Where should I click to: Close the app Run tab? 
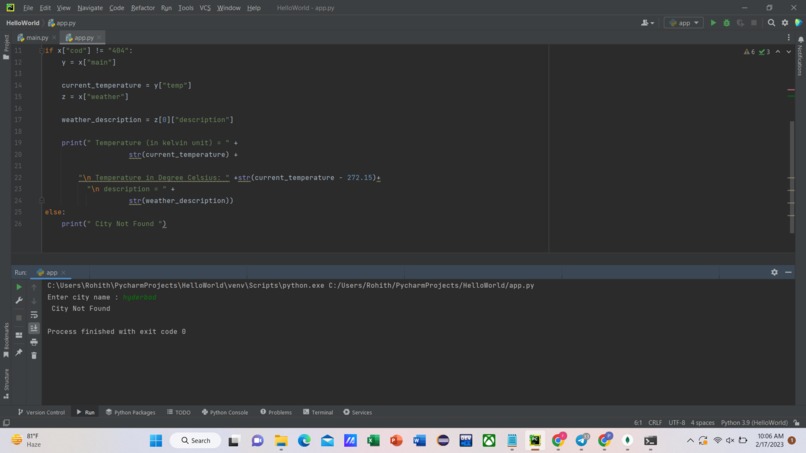[64, 273]
